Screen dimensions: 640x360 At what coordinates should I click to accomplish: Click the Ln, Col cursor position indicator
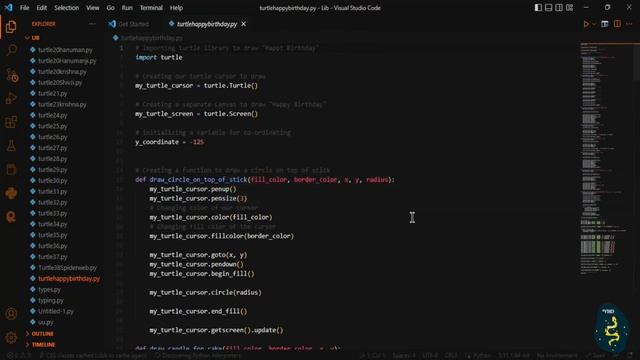372,356
